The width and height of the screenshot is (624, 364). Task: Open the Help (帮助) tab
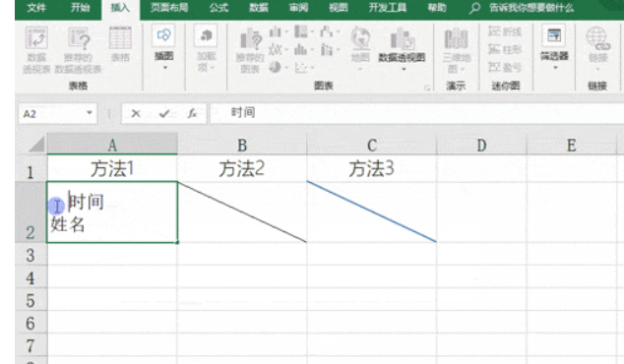tap(437, 8)
